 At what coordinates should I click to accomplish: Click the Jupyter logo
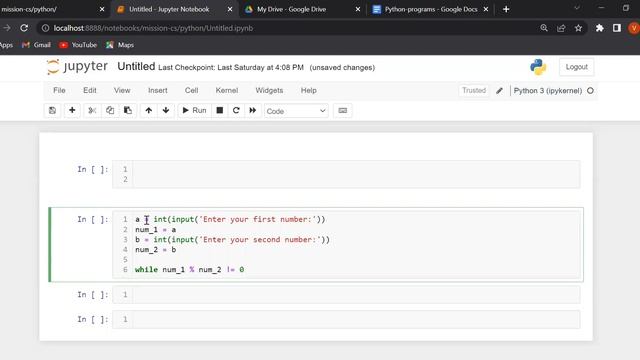pos(77,67)
